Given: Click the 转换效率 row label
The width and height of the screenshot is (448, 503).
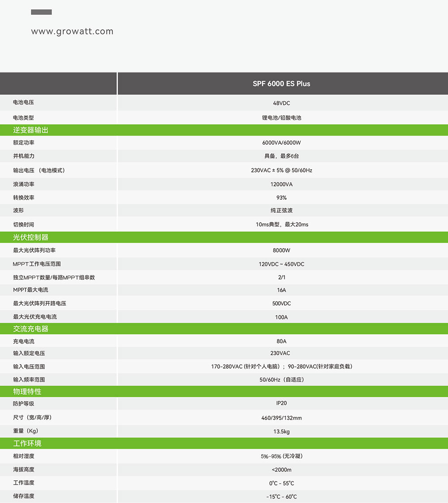Looking at the screenshot, I should click(x=23, y=198).
